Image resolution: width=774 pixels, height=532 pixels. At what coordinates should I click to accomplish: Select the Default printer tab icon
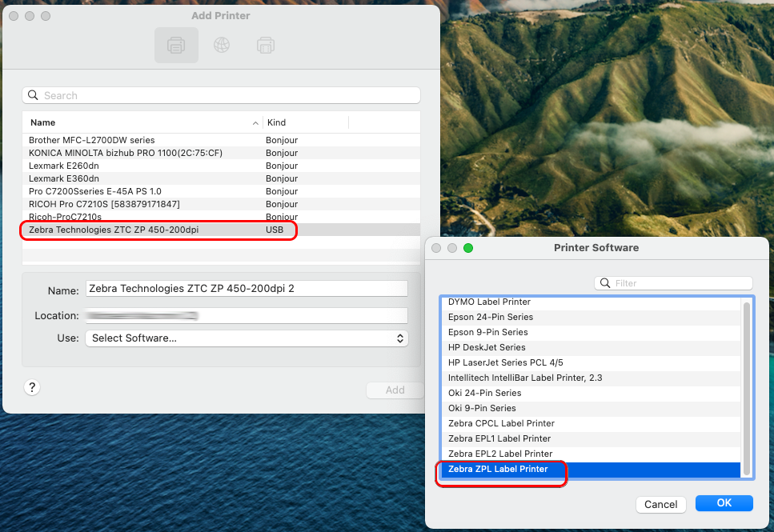coord(176,46)
